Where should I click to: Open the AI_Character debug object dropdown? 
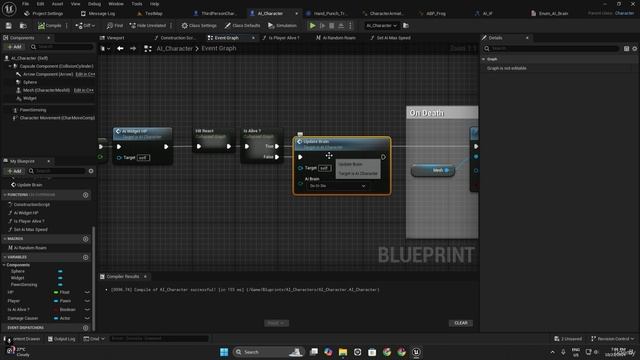381,25
